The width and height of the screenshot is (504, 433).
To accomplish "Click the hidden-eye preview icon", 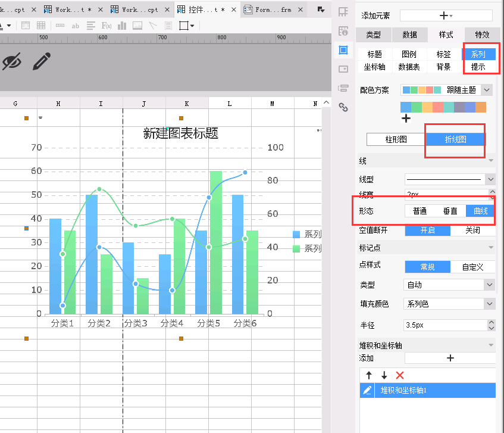I will click(x=11, y=61).
